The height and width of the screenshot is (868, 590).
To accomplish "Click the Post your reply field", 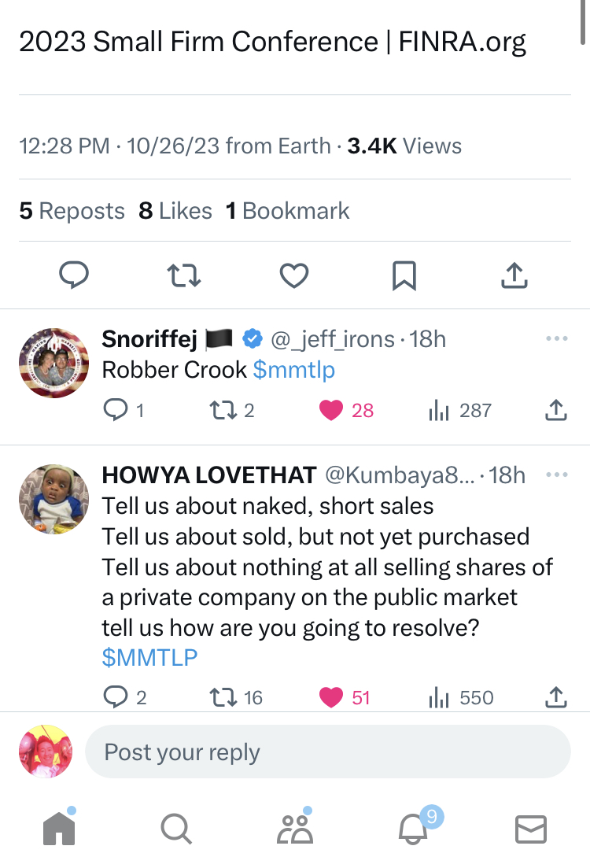I will 327,752.
